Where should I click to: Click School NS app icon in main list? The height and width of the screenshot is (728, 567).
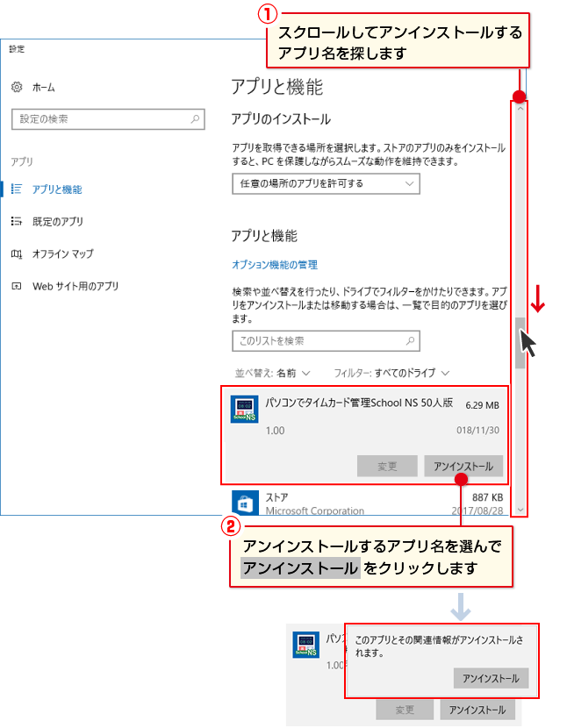244,410
